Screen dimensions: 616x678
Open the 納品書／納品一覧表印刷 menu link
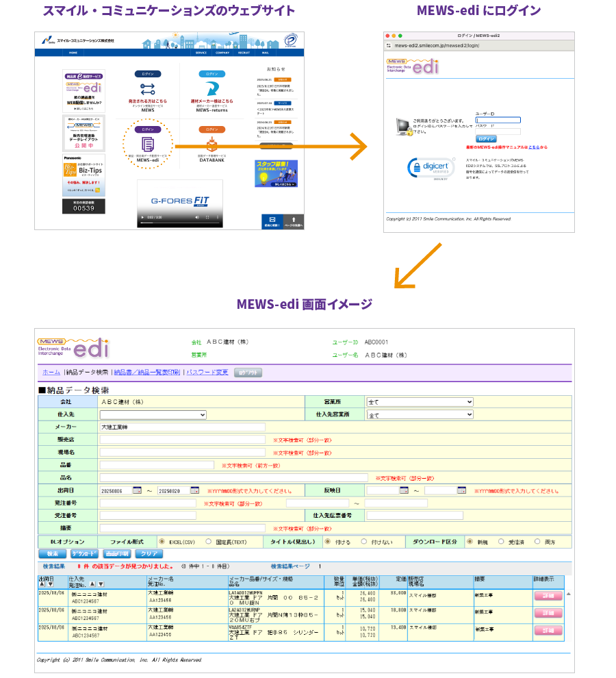[147, 373]
